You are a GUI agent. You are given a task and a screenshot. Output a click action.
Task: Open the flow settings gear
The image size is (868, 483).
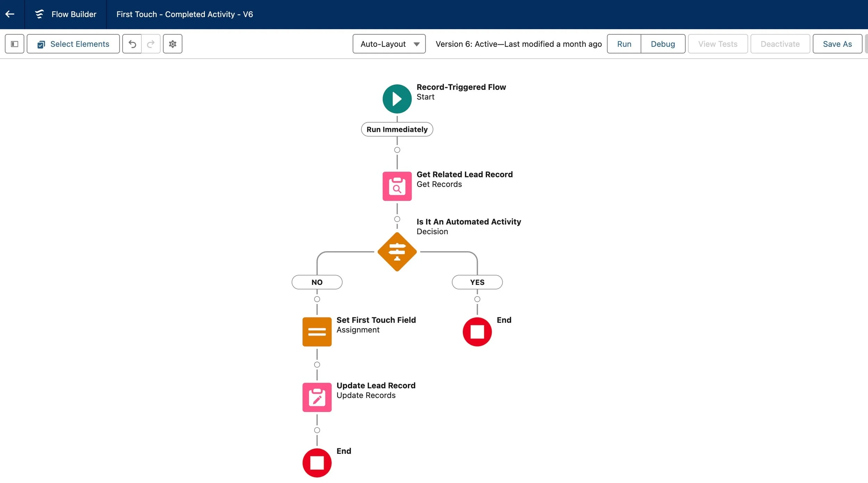tap(173, 44)
